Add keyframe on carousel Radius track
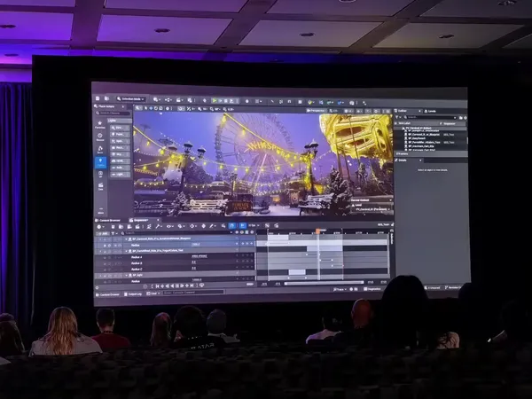 coord(246,245)
